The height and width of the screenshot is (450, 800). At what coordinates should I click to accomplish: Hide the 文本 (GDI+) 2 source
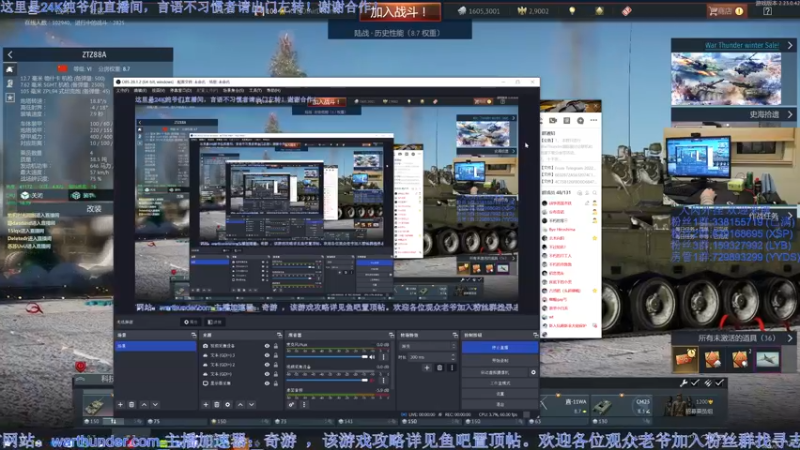click(267, 365)
